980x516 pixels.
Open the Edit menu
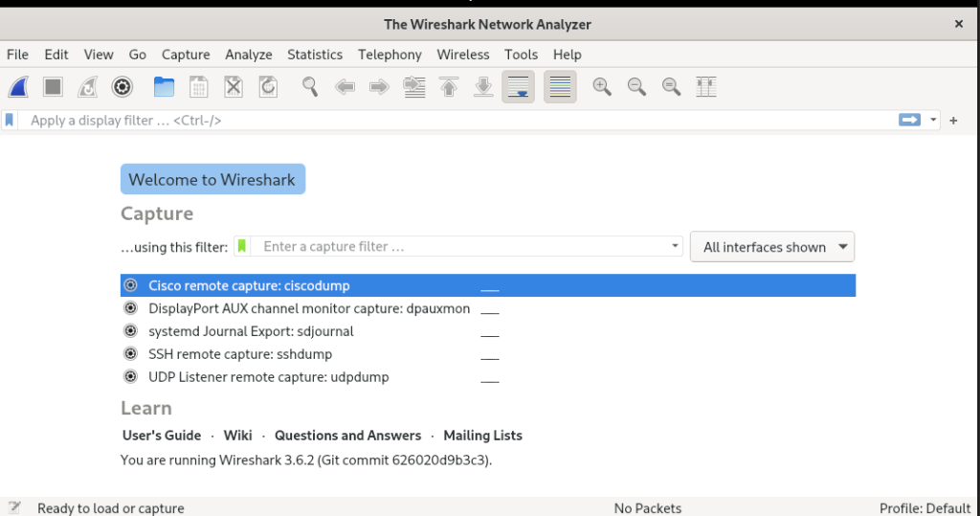tap(56, 55)
